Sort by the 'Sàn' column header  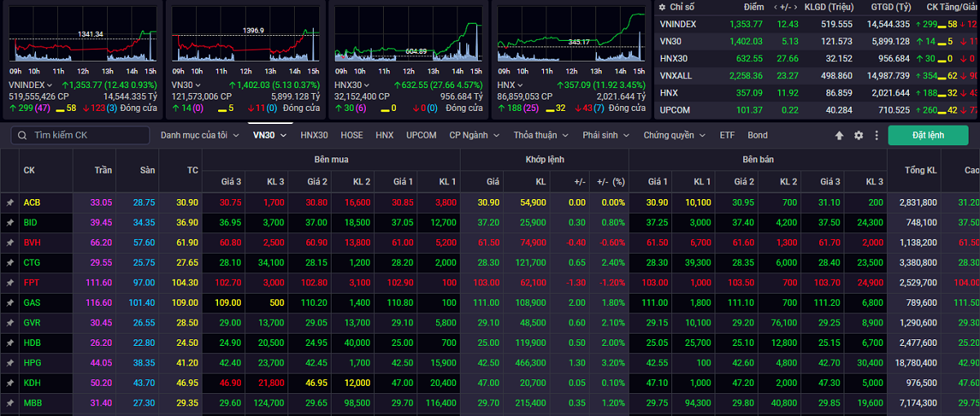146,170
